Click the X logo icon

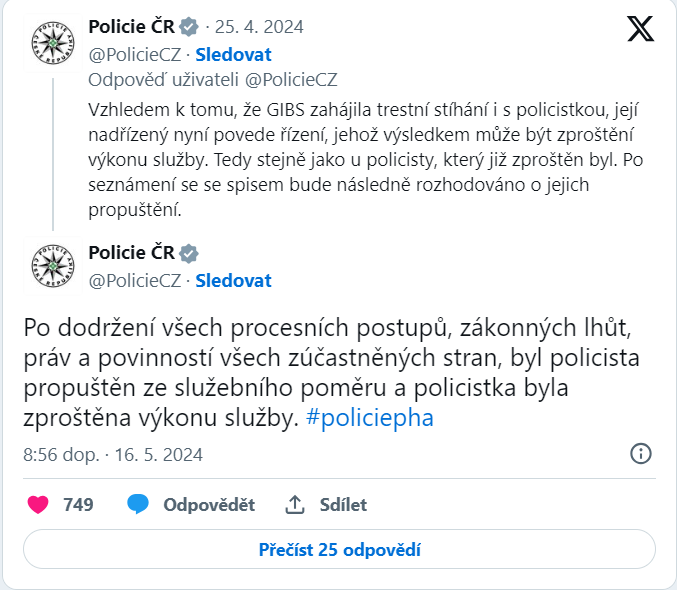(640, 30)
